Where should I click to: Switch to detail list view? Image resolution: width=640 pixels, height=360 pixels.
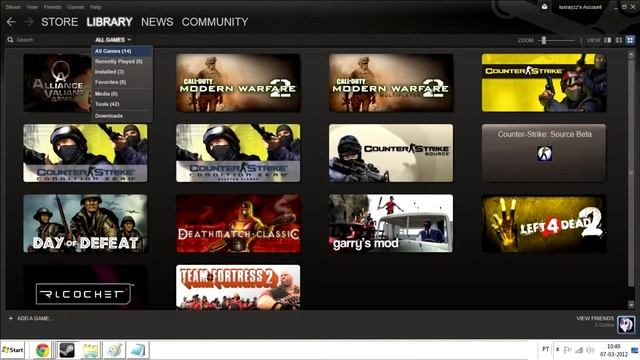(608, 40)
